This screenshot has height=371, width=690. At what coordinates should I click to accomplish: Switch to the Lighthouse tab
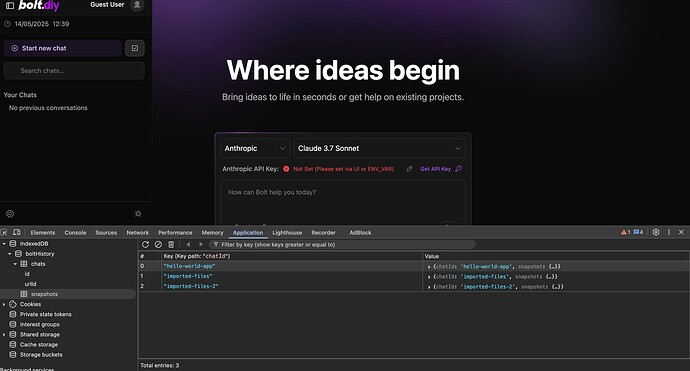click(287, 232)
